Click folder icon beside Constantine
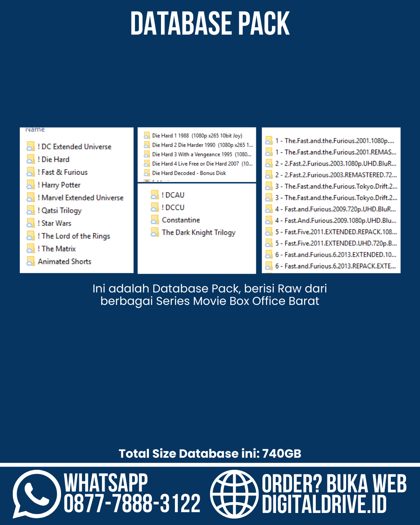This screenshot has height=525, width=420. (155, 220)
